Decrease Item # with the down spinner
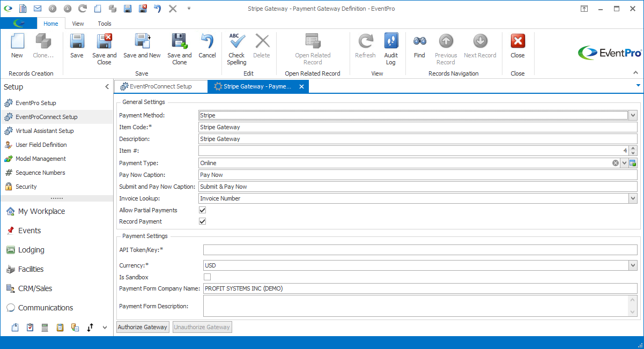This screenshot has width=644, height=349. tap(633, 153)
